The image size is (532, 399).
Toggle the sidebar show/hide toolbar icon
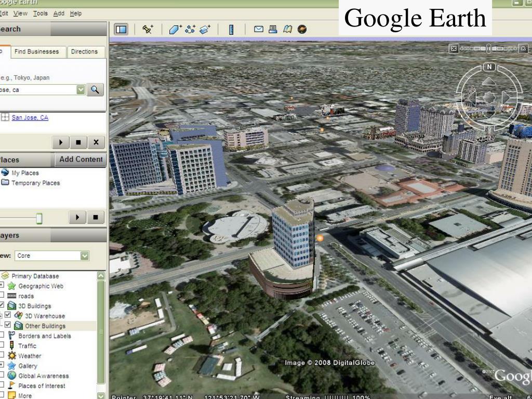pos(121,30)
